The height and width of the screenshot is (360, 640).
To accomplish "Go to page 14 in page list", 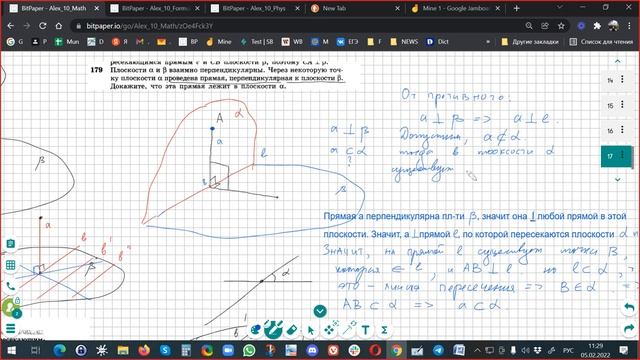I will pyautogui.click(x=610, y=80).
